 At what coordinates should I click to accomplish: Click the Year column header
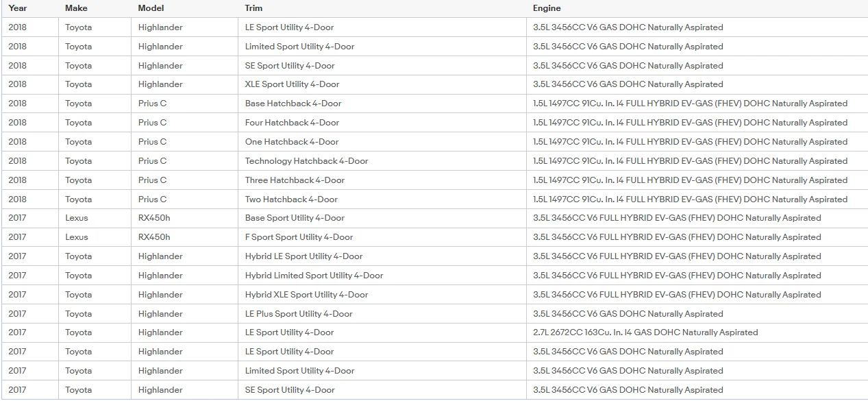coord(18,8)
